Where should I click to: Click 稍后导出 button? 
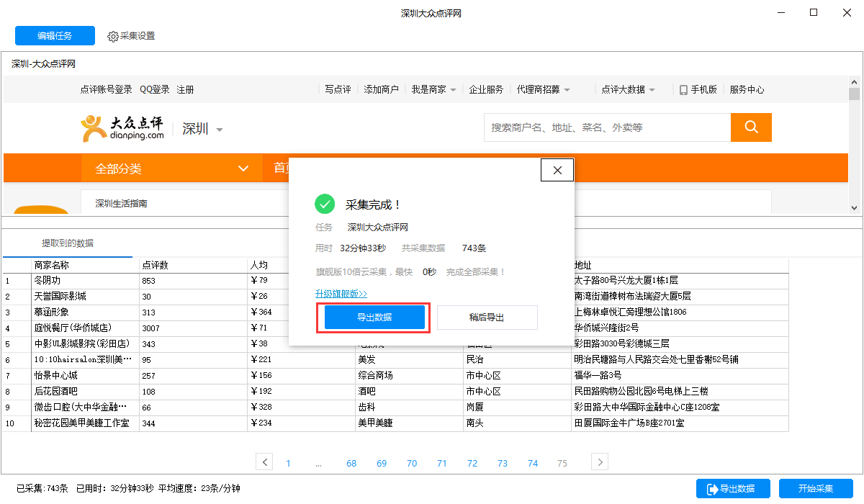coord(487,318)
